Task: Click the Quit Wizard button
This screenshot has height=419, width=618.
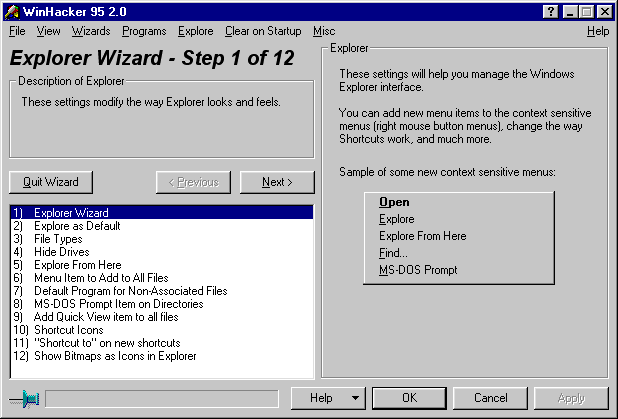Action: pyautogui.click(x=51, y=182)
